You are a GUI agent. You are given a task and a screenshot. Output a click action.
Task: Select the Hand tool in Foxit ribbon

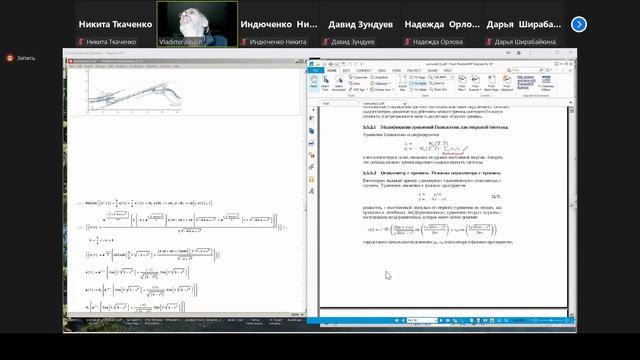(313, 82)
